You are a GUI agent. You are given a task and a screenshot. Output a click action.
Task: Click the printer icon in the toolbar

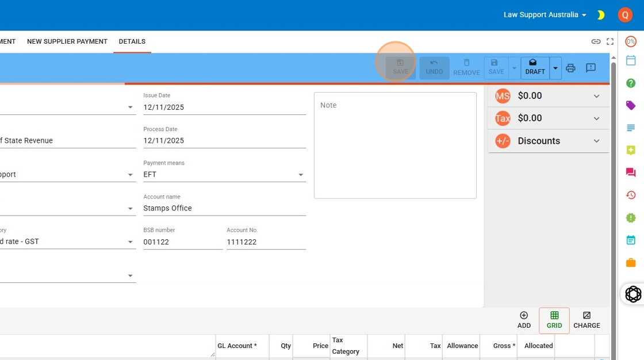(570, 68)
